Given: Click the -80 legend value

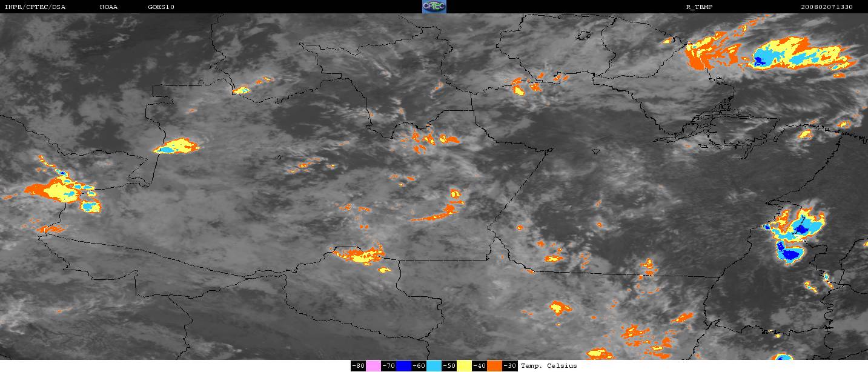Looking at the screenshot, I should (x=358, y=366).
